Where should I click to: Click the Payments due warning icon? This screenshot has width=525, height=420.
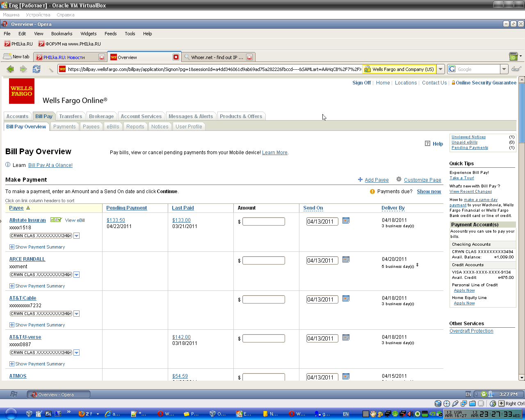click(372, 192)
